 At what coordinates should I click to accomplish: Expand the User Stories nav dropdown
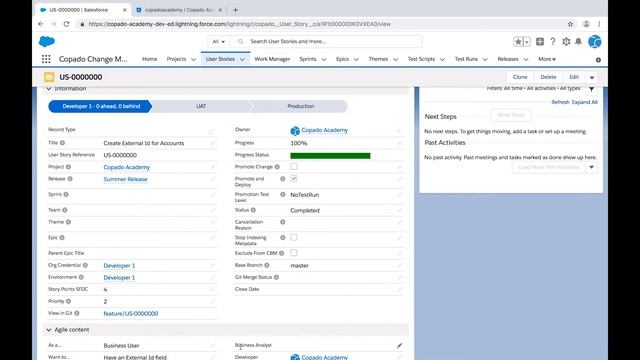(x=242, y=60)
